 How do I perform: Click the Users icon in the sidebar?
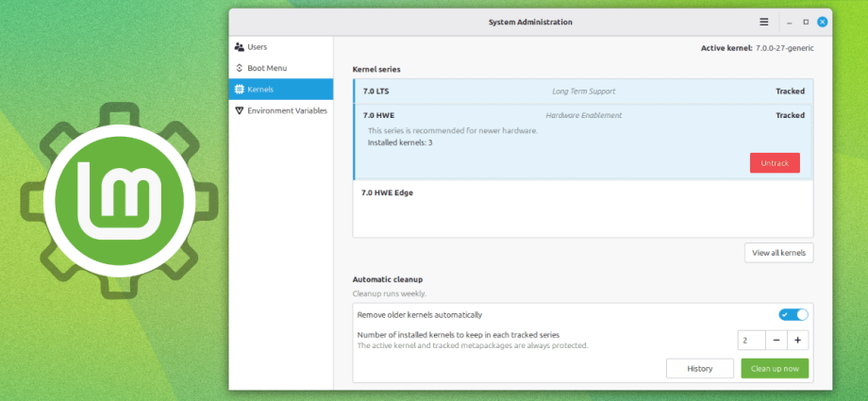pos(239,47)
